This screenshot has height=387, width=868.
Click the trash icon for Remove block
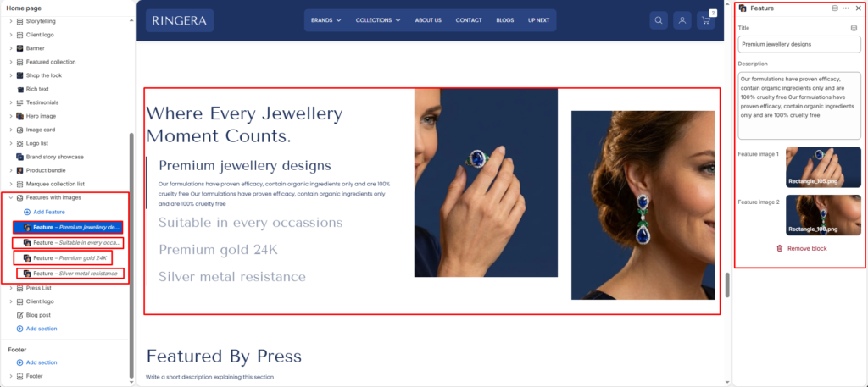point(780,249)
